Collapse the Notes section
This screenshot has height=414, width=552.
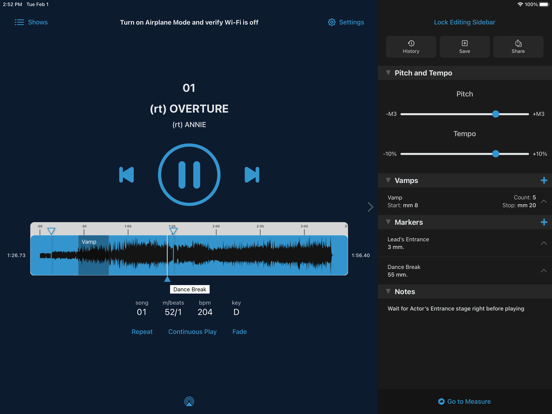(388, 291)
